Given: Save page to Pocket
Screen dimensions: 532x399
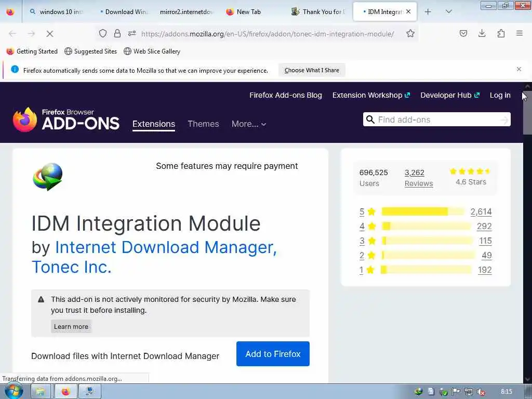Looking at the screenshot, I should click(463, 33).
